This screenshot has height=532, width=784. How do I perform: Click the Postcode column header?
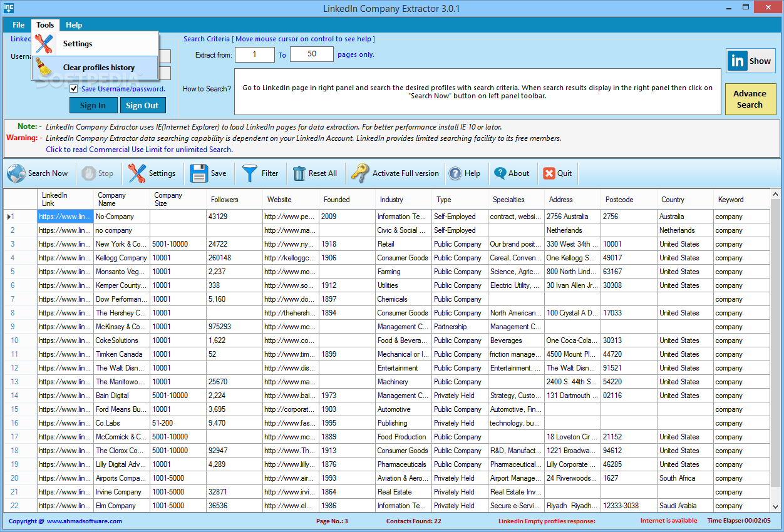tap(629, 200)
